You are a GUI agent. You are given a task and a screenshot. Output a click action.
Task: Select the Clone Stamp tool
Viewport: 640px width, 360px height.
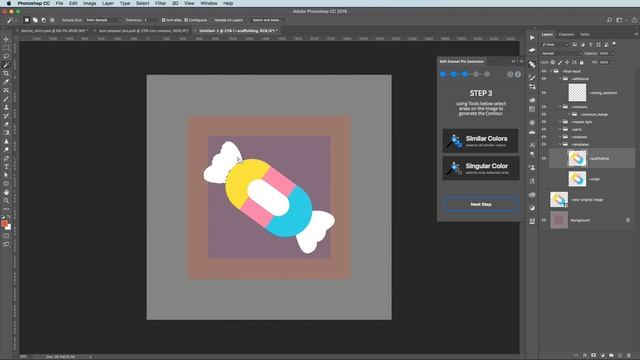(x=6, y=107)
